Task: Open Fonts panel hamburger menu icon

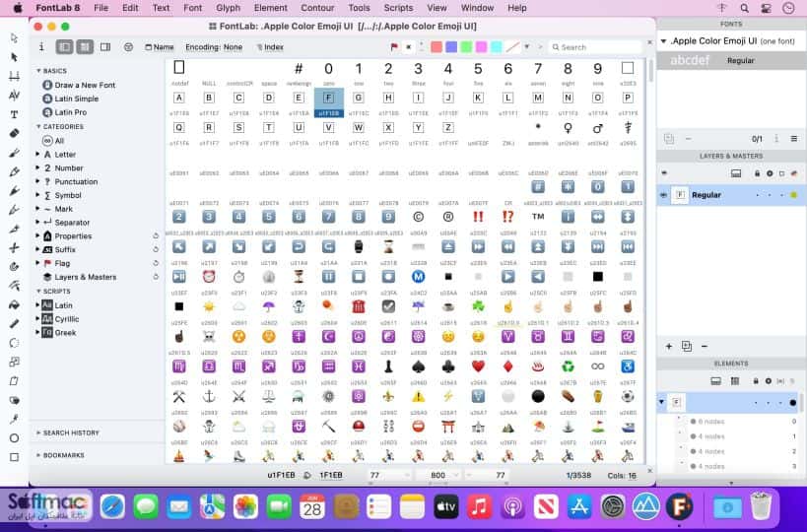Action: click(x=794, y=138)
